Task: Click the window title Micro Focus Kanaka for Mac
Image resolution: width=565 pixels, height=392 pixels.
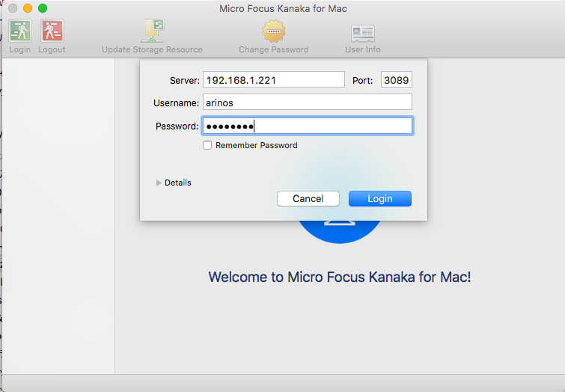Action: tap(283, 8)
